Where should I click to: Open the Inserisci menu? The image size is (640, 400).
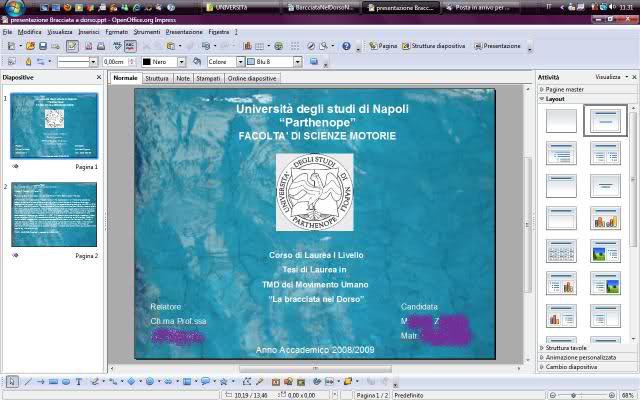[89, 32]
